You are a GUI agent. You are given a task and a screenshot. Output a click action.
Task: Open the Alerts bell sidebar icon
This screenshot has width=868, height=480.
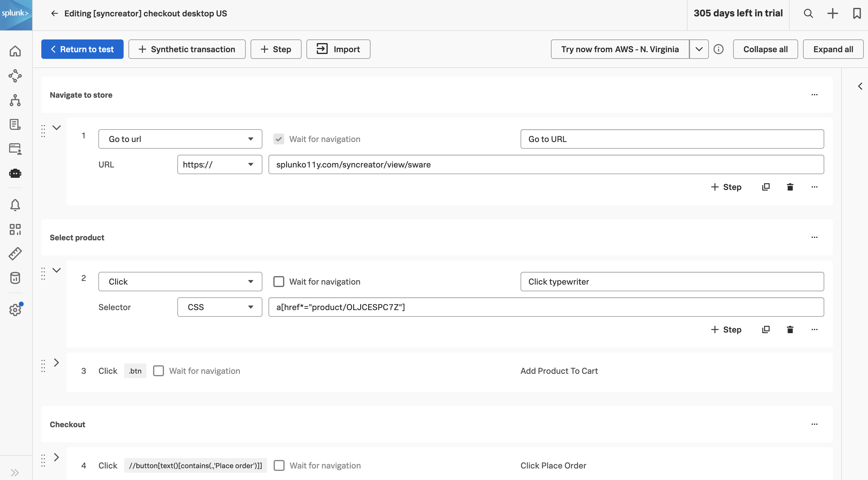click(x=15, y=205)
